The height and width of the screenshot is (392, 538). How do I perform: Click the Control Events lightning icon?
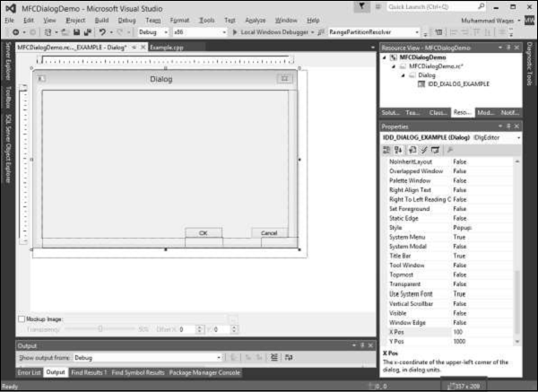click(x=424, y=150)
